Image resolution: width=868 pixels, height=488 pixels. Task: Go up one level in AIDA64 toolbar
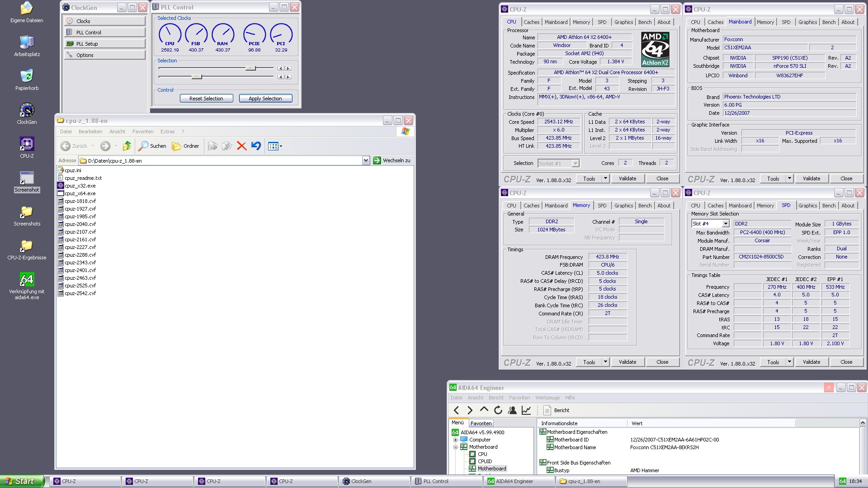click(x=484, y=410)
